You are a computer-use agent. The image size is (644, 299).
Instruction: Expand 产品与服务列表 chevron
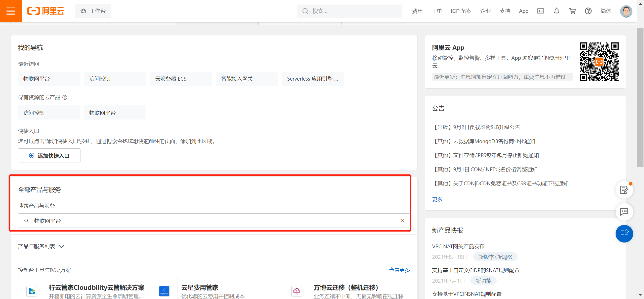61,247
